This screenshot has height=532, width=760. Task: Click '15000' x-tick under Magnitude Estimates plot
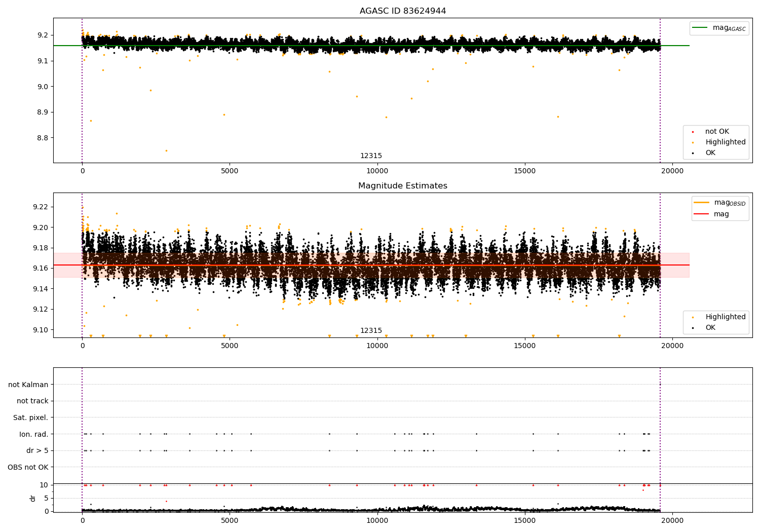point(525,346)
